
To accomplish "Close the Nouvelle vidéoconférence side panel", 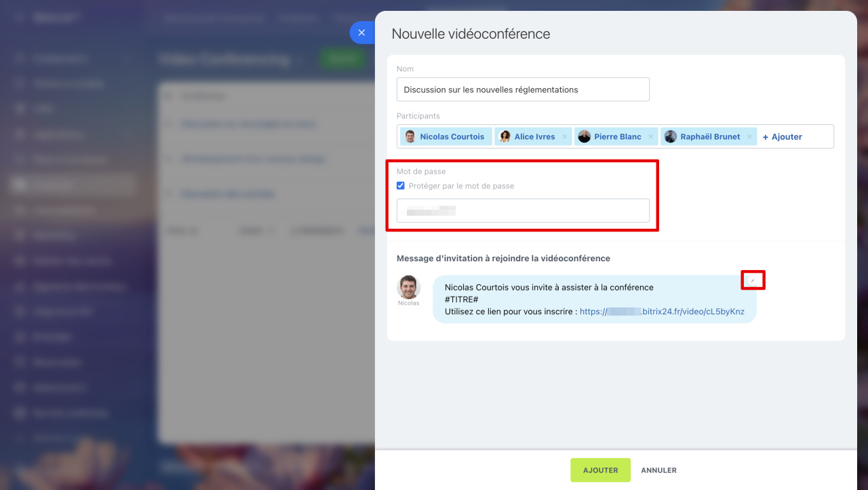I will [x=361, y=33].
